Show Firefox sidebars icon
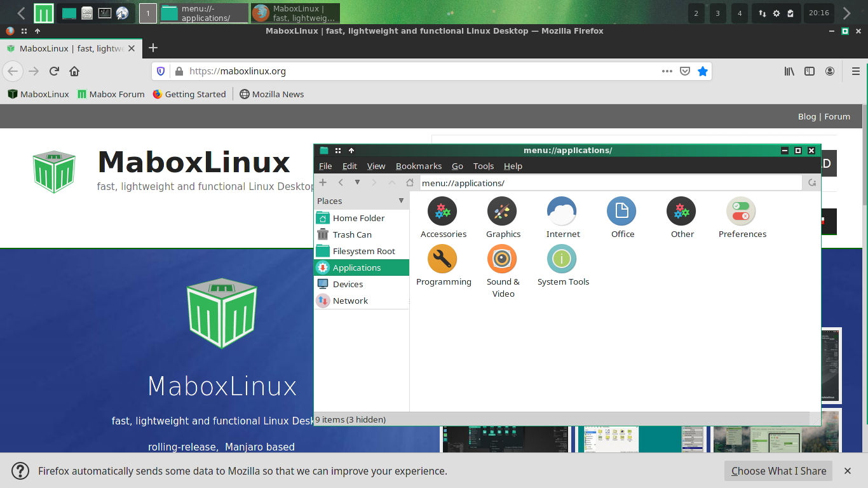Screen dimensions: 868x488 coord(810,71)
